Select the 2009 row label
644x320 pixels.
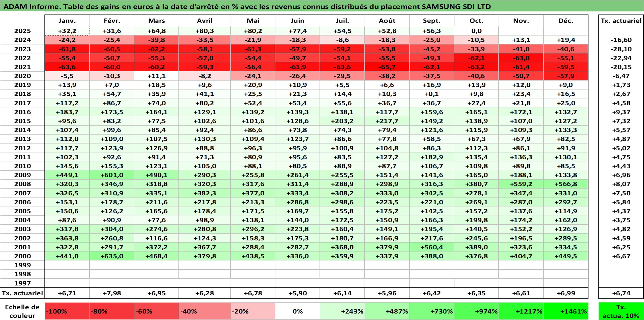coord(23,175)
